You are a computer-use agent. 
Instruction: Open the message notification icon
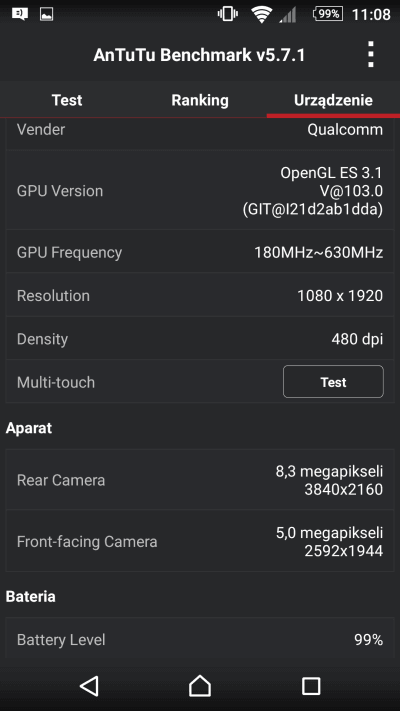click(20, 14)
